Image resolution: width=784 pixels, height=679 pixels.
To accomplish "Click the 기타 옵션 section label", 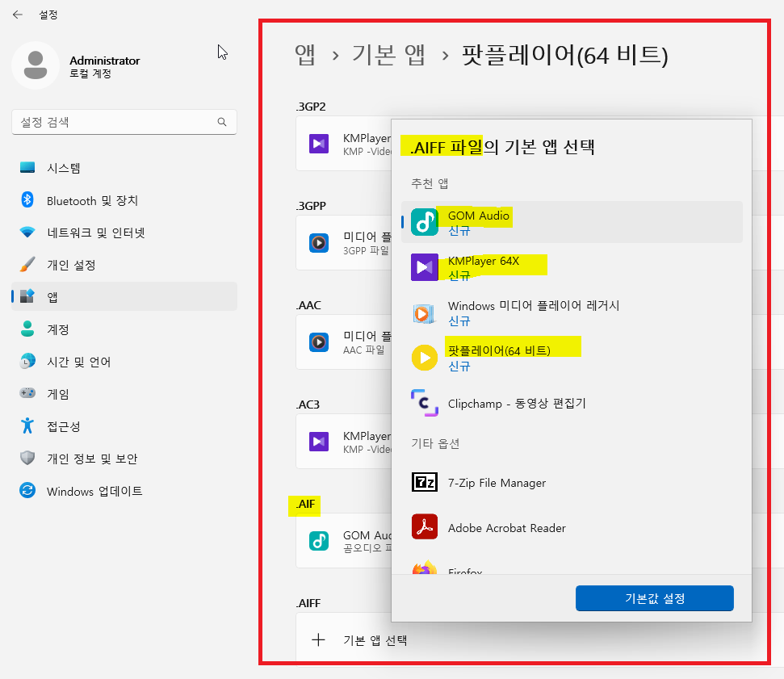I will (x=435, y=443).
